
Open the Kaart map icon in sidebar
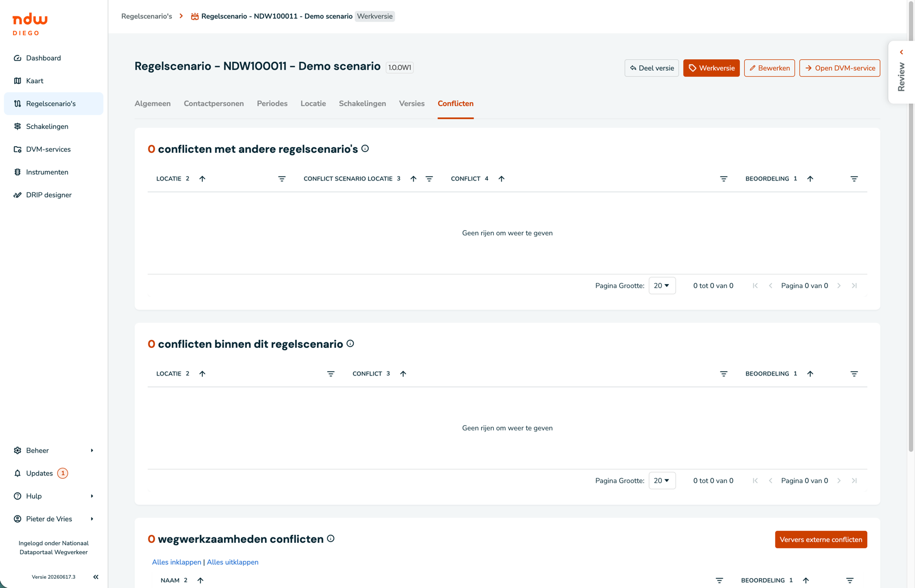[x=17, y=81]
